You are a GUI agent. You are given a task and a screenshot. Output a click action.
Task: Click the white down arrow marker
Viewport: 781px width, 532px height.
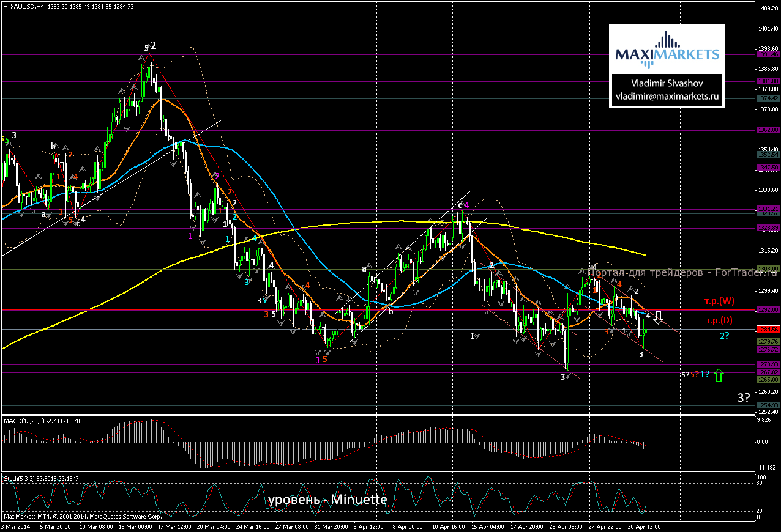[659, 317]
